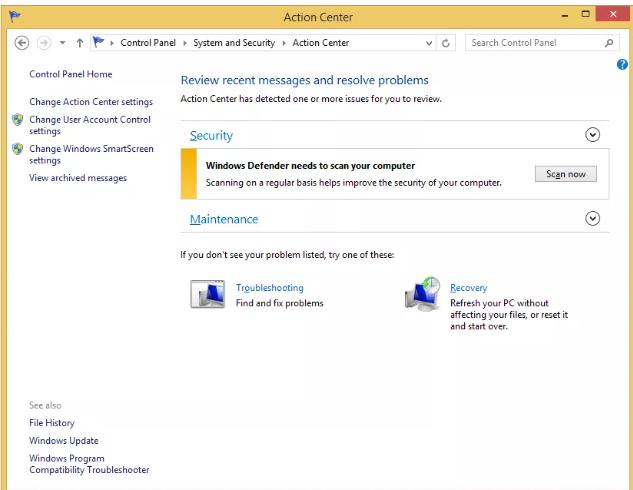Click the search magnifier icon

click(609, 43)
